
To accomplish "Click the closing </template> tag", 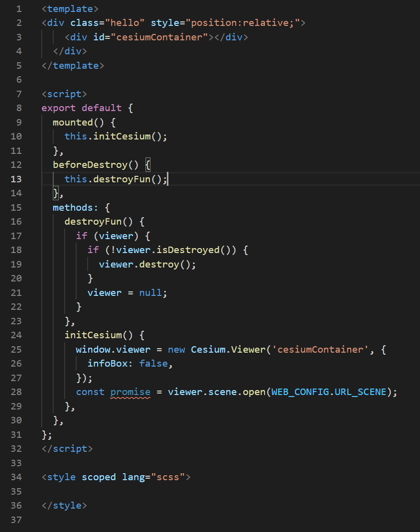I will [x=73, y=65].
